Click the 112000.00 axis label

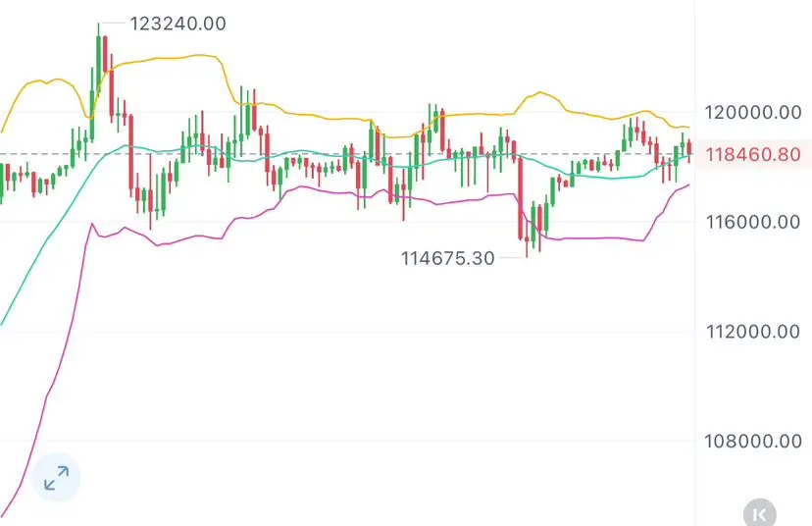(x=753, y=332)
